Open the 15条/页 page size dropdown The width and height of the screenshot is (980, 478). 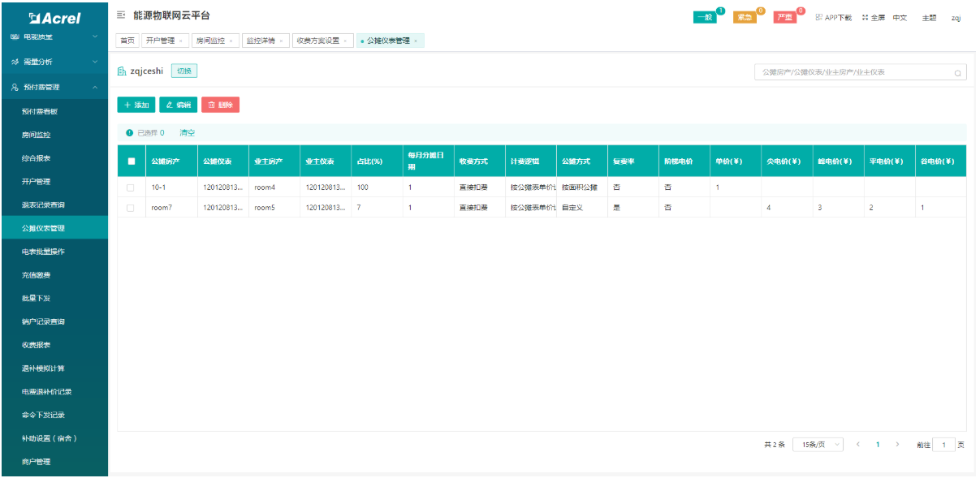tap(817, 445)
